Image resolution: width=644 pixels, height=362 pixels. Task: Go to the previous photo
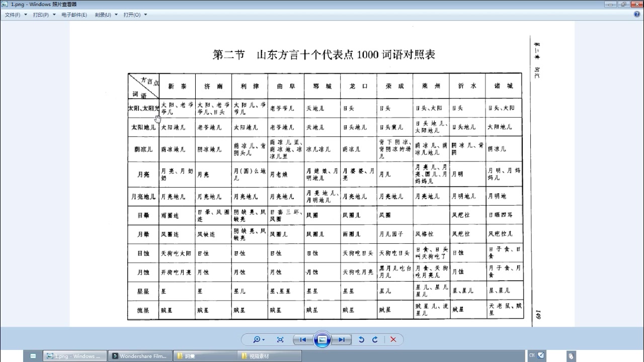click(303, 339)
